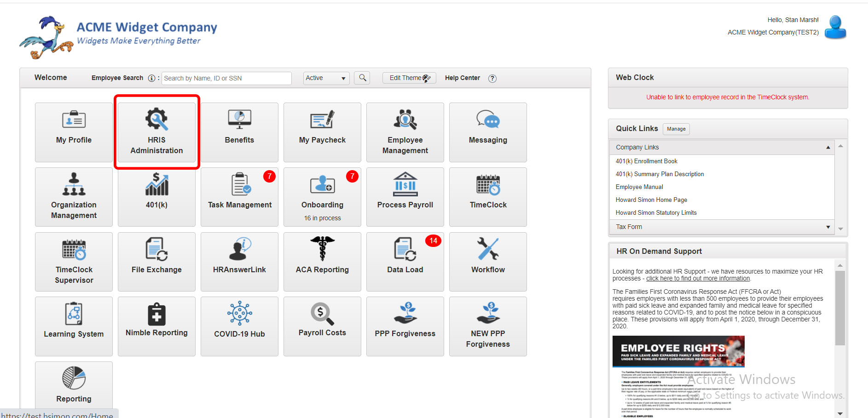Open Task Management tile

pos(239,197)
